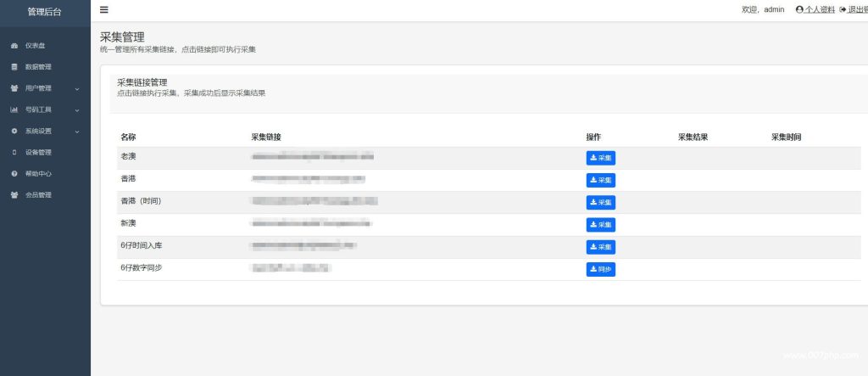Click the dashboard icon beside 仪表盘
Image resolution: width=868 pixels, height=376 pixels.
tap(14, 46)
